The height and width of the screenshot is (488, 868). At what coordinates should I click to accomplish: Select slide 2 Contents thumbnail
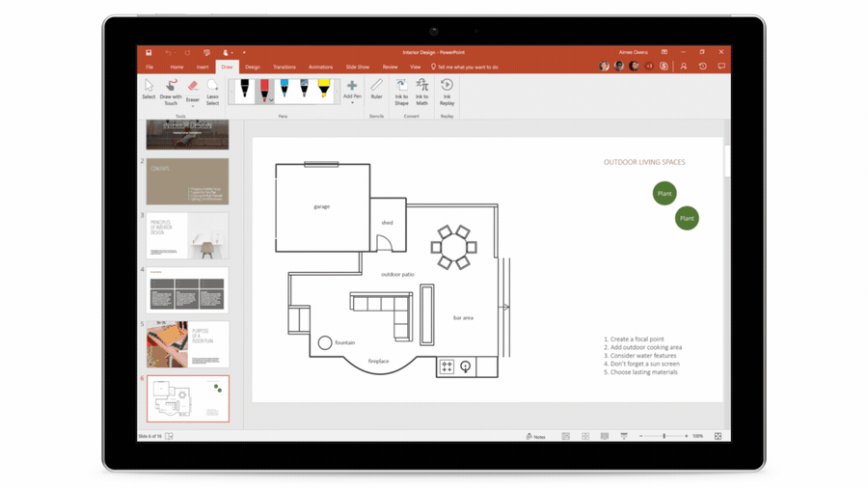[187, 181]
